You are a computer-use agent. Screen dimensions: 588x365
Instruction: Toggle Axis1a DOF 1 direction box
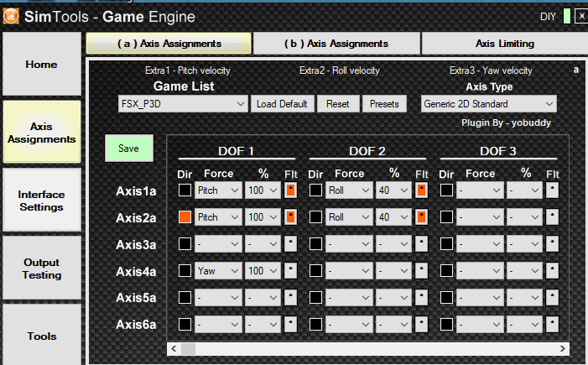click(185, 190)
